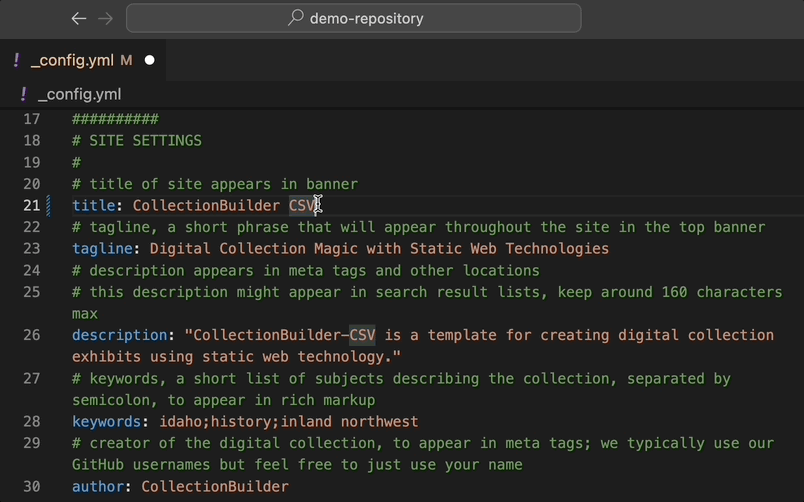Viewport: 804px width, 502px height.
Task: Click 'idaho;history;inland northwest' value
Action: click(289, 421)
